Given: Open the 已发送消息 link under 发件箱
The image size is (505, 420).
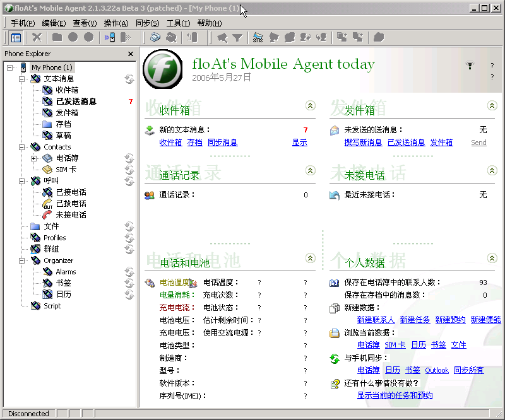Looking at the screenshot, I should click(406, 143).
